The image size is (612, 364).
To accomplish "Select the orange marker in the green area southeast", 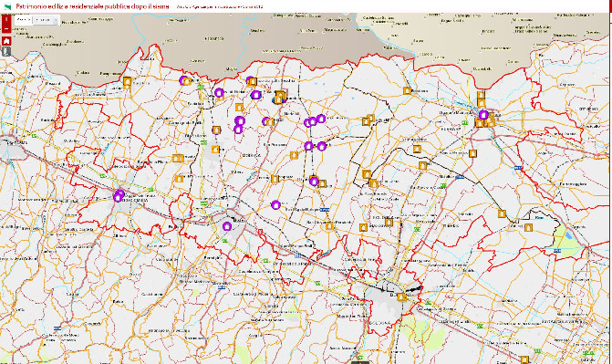I will [x=528, y=227].
